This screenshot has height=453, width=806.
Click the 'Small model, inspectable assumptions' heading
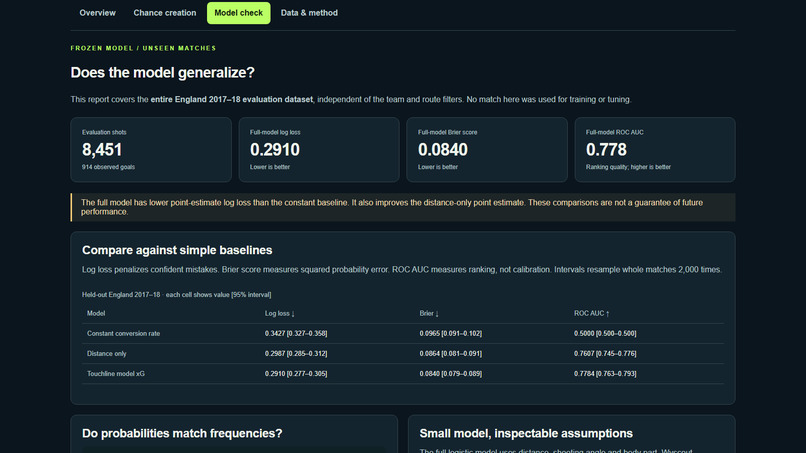click(x=526, y=433)
